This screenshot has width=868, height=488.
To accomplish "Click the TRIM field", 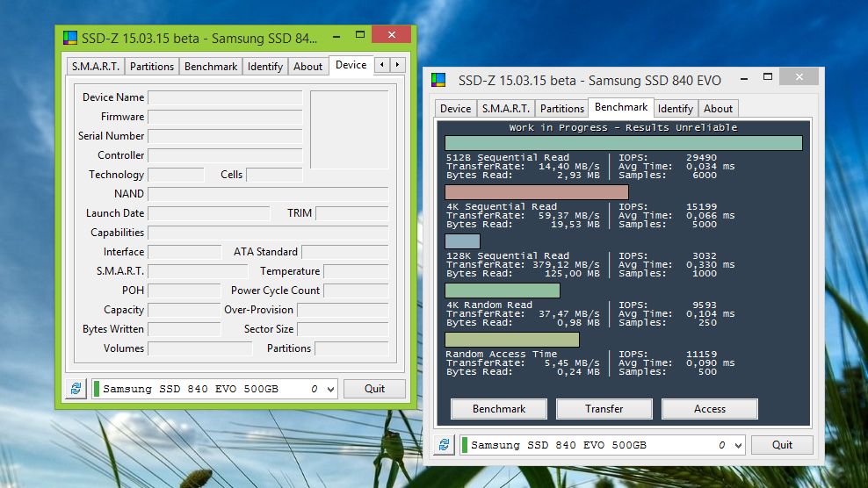I will click(352, 213).
